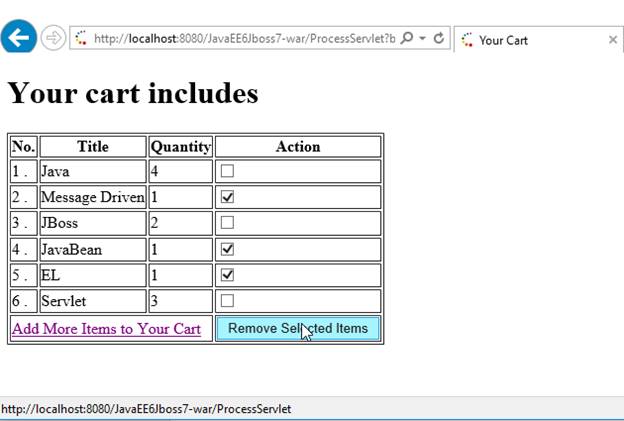Click quantity 2 in JBoss row
624x421 pixels.
pyautogui.click(x=181, y=223)
